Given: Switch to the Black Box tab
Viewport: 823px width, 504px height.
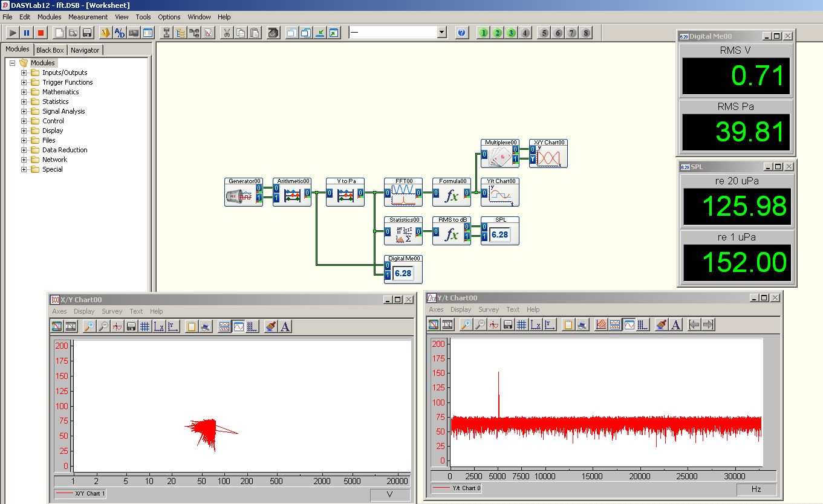Looking at the screenshot, I should pyautogui.click(x=50, y=50).
